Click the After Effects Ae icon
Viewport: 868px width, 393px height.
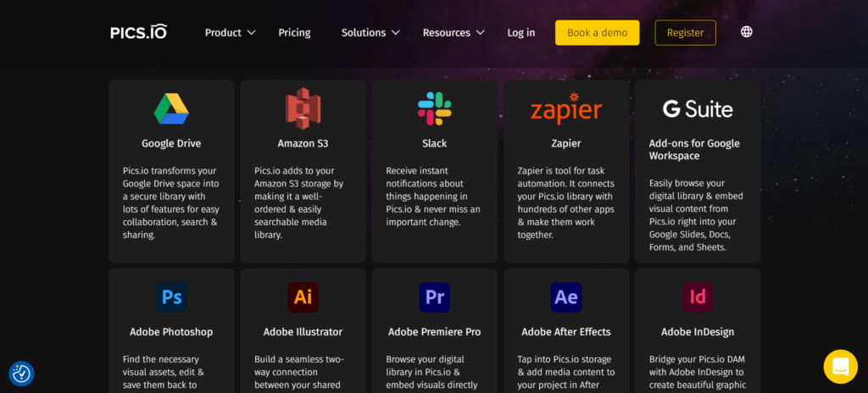(565, 297)
